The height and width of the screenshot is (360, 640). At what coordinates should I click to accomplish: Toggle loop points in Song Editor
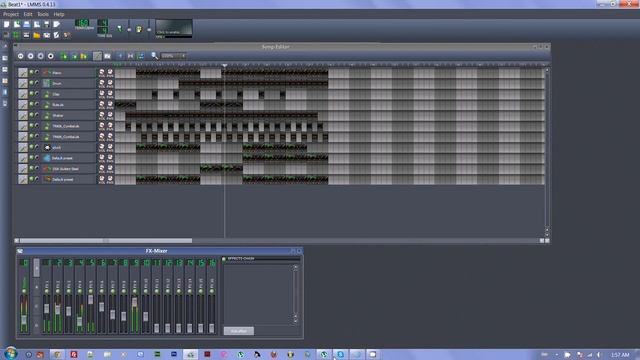point(131,56)
